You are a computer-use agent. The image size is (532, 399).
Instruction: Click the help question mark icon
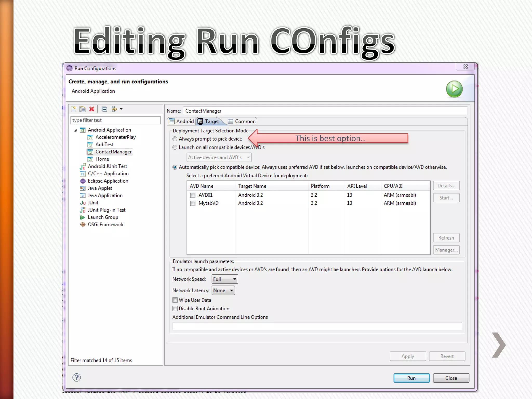click(x=77, y=377)
